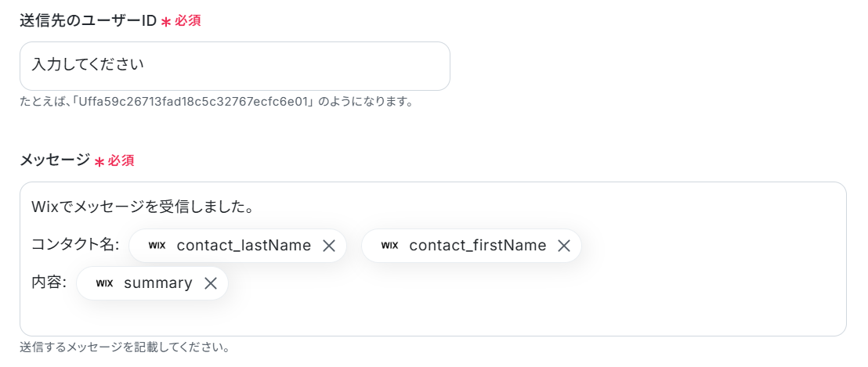Click the メッセージ field label
This screenshot has height=367, width=868.
[55, 161]
